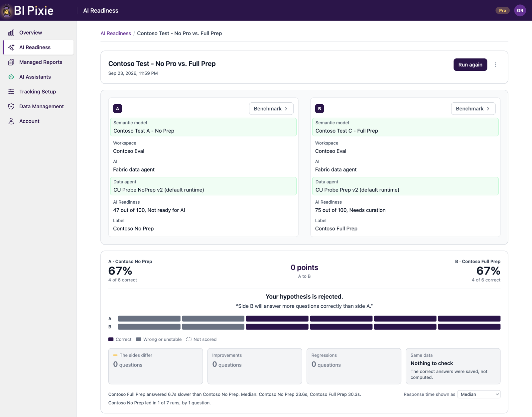
Task: Open the Overview bar chart icon
Action: pyautogui.click(x=11, y=33)
